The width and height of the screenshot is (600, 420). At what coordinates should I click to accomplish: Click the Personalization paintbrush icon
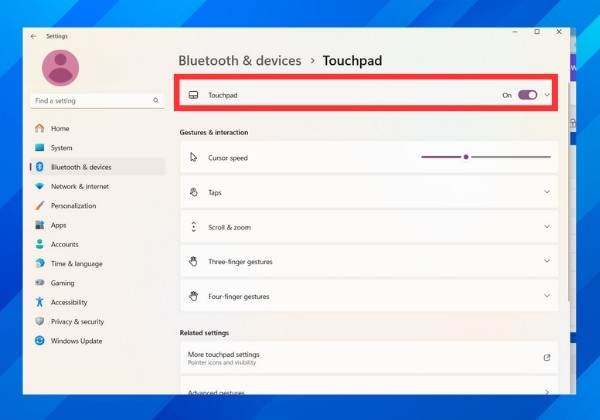39,206
